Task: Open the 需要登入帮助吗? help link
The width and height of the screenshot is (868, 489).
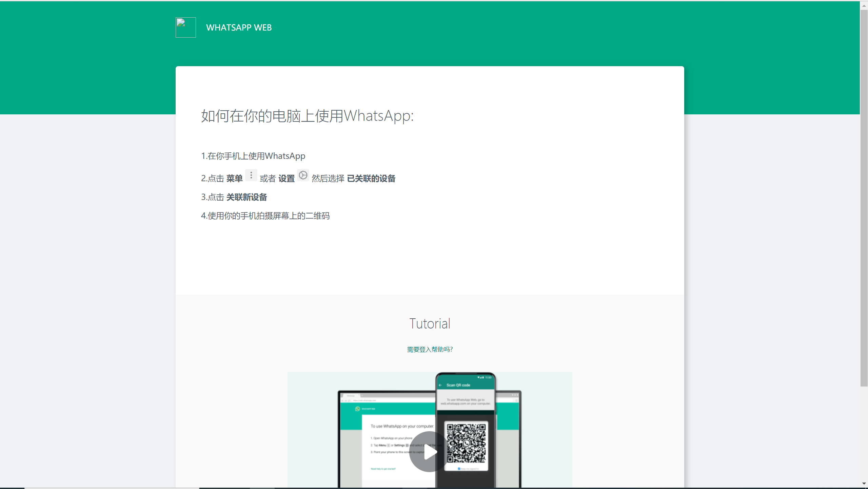Action: 429,349
